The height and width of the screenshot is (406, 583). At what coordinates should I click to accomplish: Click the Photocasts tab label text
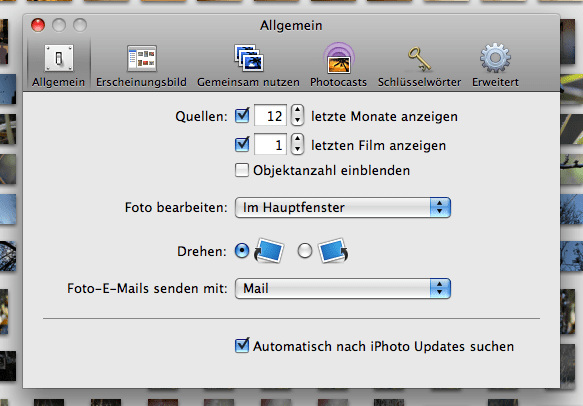338,82
